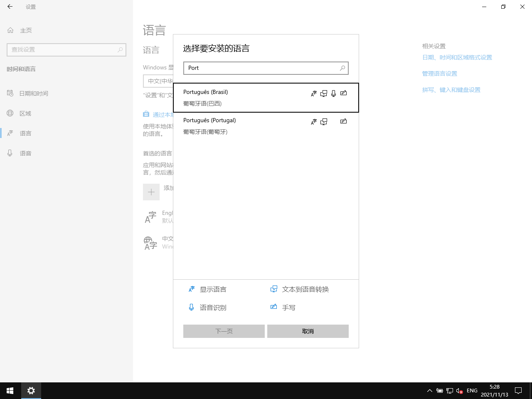Open 拼写、键入和键盘设置 link
Viewport: 532px width, 399px height.
tap(451, 90)
